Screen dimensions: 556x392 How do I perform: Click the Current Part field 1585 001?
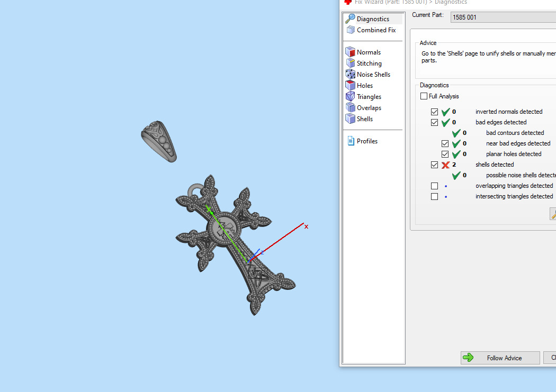(x=503, y=17)
